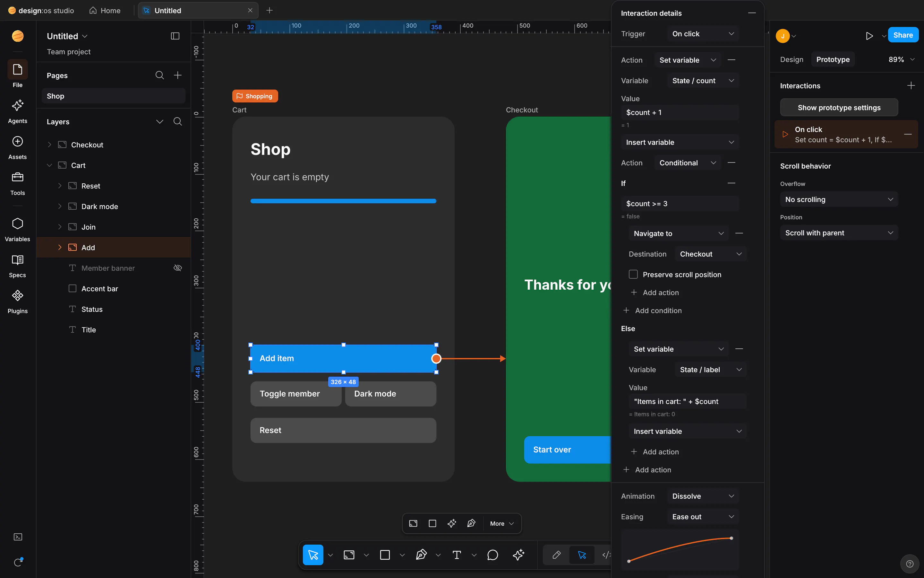Image resolution: width=924 pixels, height=578 pixels.
Task: Open the Animation Dissolve dropdown
Action: [x=703, y=496]
